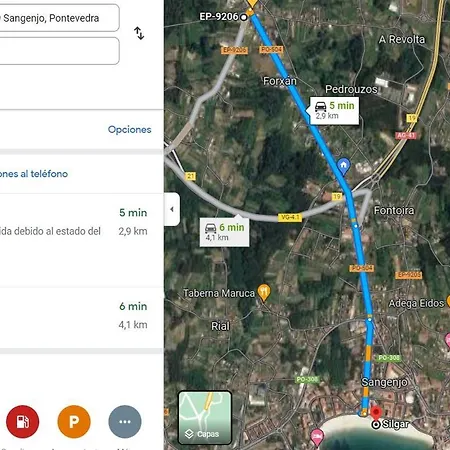450x450 pixels.
Task: Swap origin and destination with the reverse arrows icon
Action: click(x=139, y=33)
